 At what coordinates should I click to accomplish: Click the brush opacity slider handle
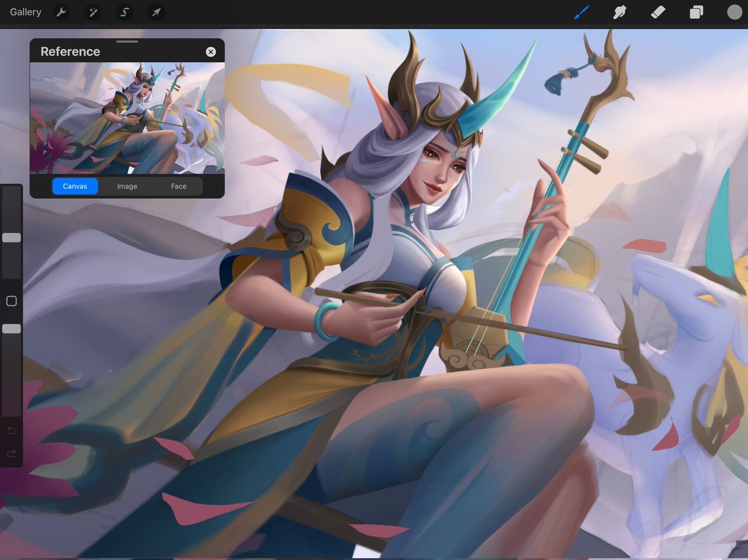11,329
